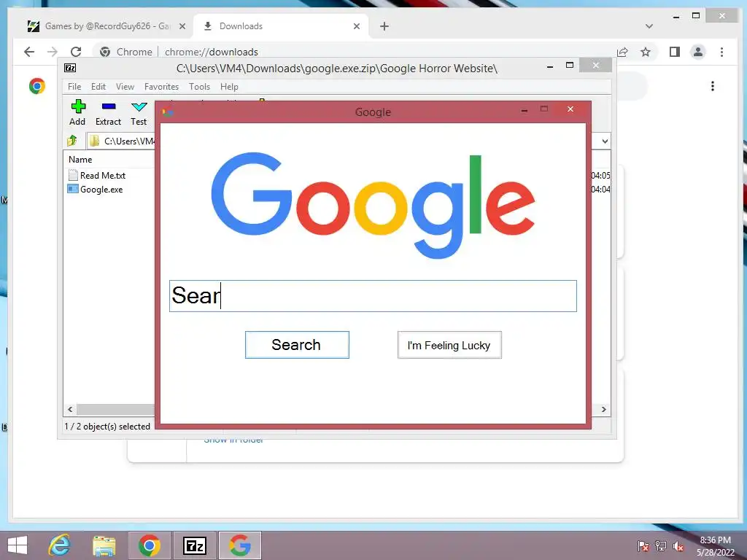The image size is (747, 560).
Task: Close the Games by @RecordGuy626 tab
Action: (x=182, y=26)
